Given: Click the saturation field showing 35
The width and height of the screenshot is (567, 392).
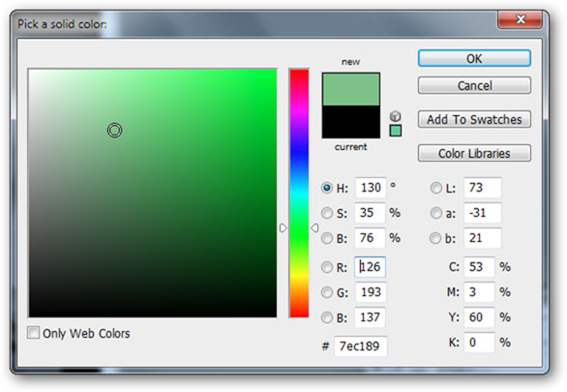Looking at the screenshot, I should (370, 213).
